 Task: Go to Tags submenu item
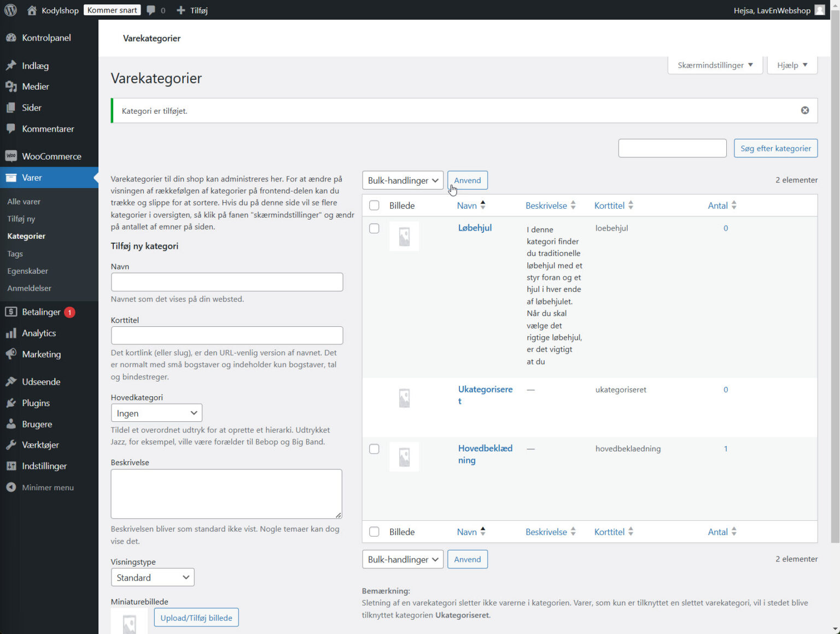click(x=15, y=254)
